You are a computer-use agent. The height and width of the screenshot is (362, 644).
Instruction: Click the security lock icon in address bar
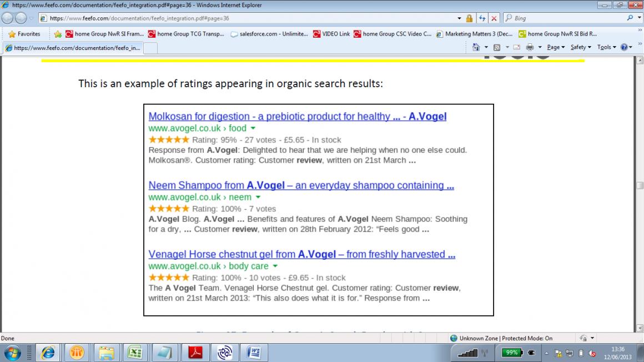click(469, 18)
